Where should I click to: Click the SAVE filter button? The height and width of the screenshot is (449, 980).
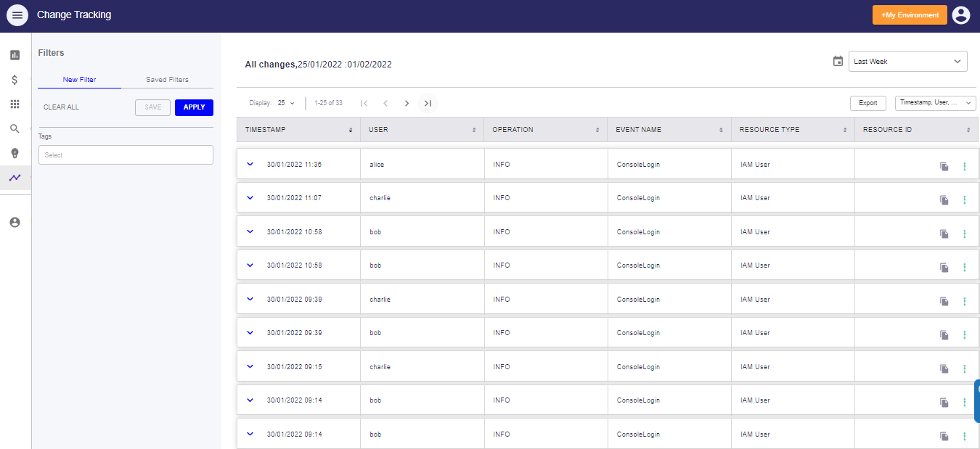coord(153,107)
